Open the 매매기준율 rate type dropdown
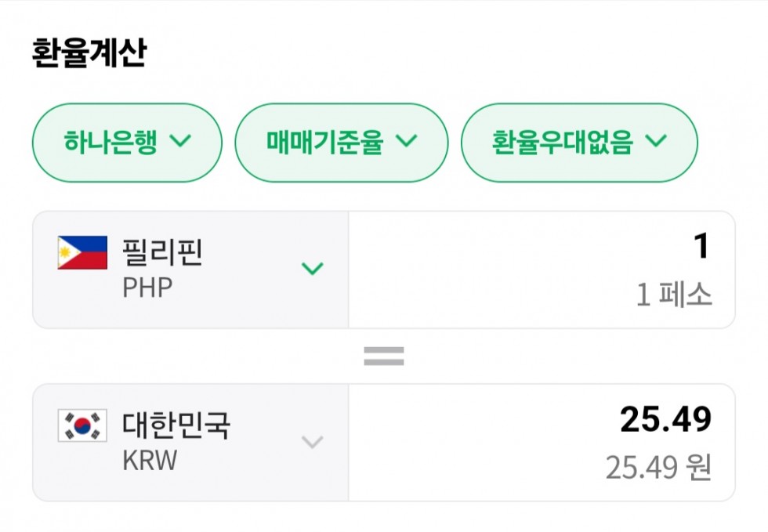 tap(342, 143)
